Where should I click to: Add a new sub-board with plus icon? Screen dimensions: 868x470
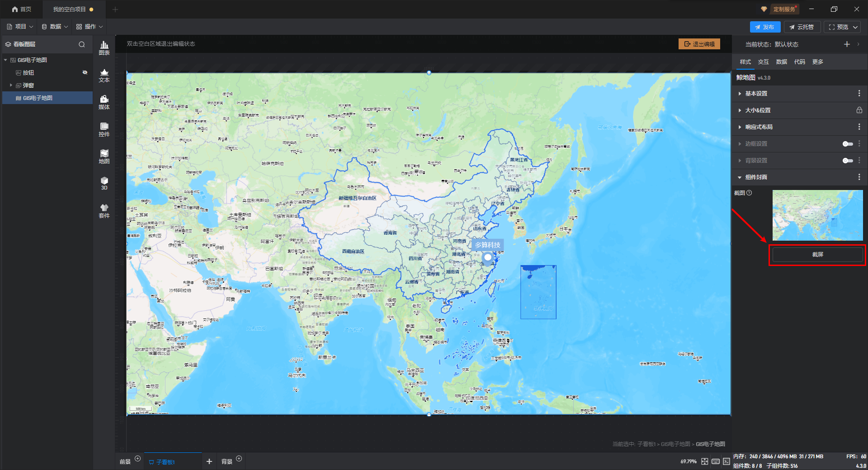coord(209,461)
